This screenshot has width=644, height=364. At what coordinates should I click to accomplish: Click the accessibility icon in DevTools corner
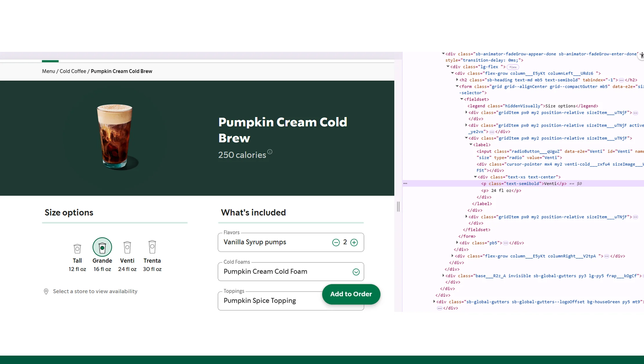point(641,56)
